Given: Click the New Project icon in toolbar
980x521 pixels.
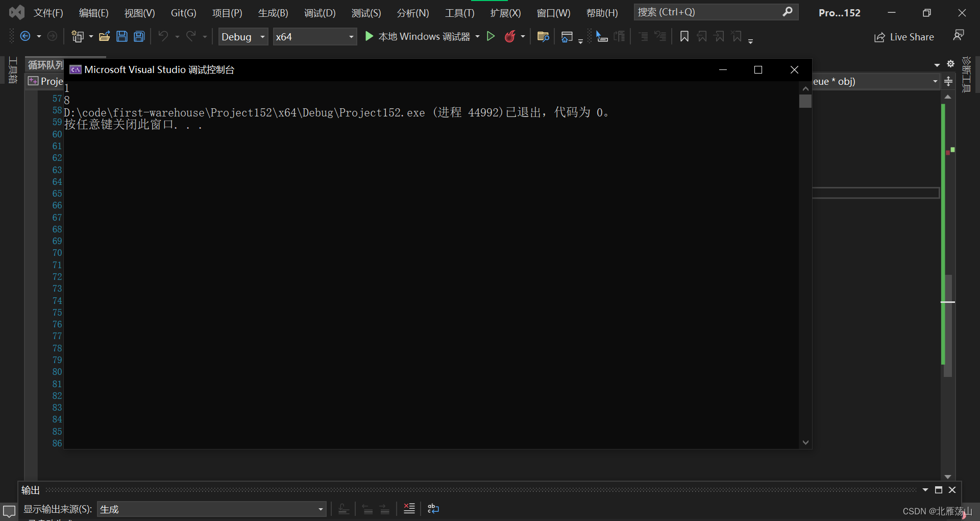Looking at the screenshot, I should click(78, 36).
